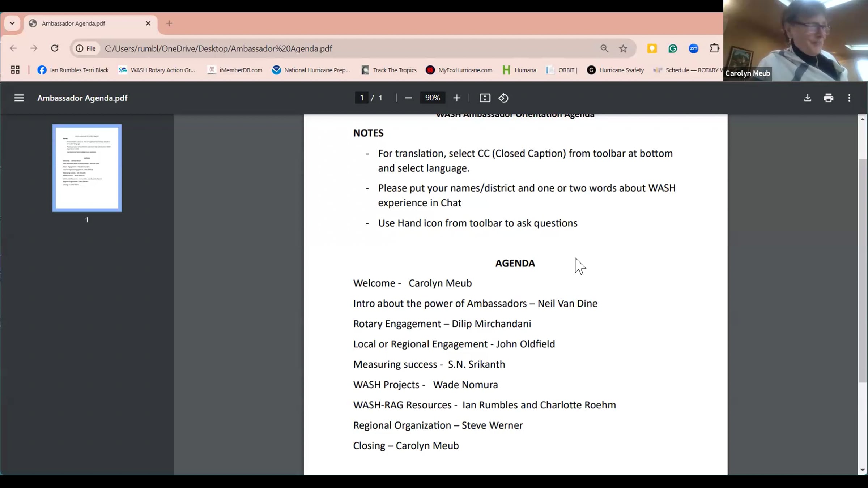The height and width of the screenshot is (488, 868).
Task: Zoom out the PDF with minus
Action: pos(408,98)
